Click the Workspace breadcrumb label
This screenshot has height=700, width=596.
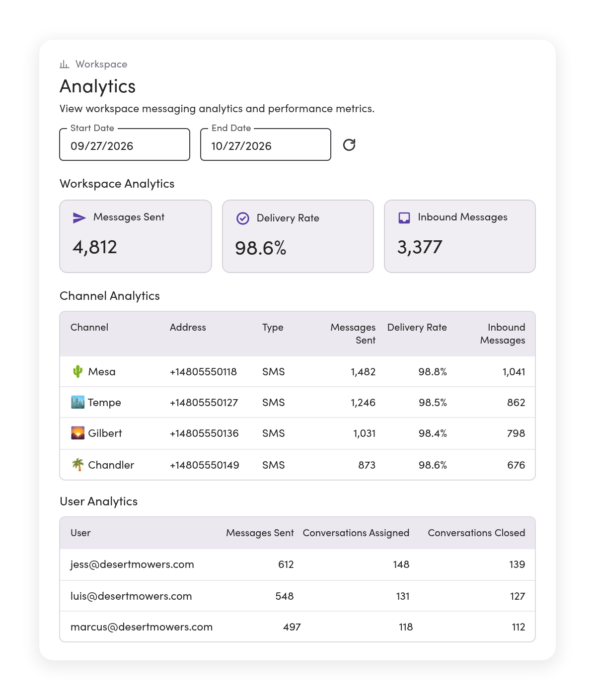point(101,64)
